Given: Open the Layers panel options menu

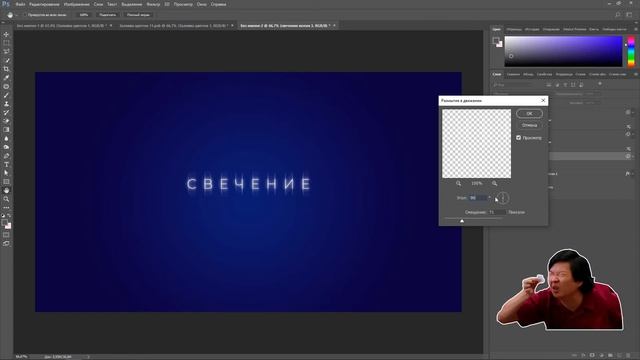Looking at the screenshot, I should tap(636, 74).
